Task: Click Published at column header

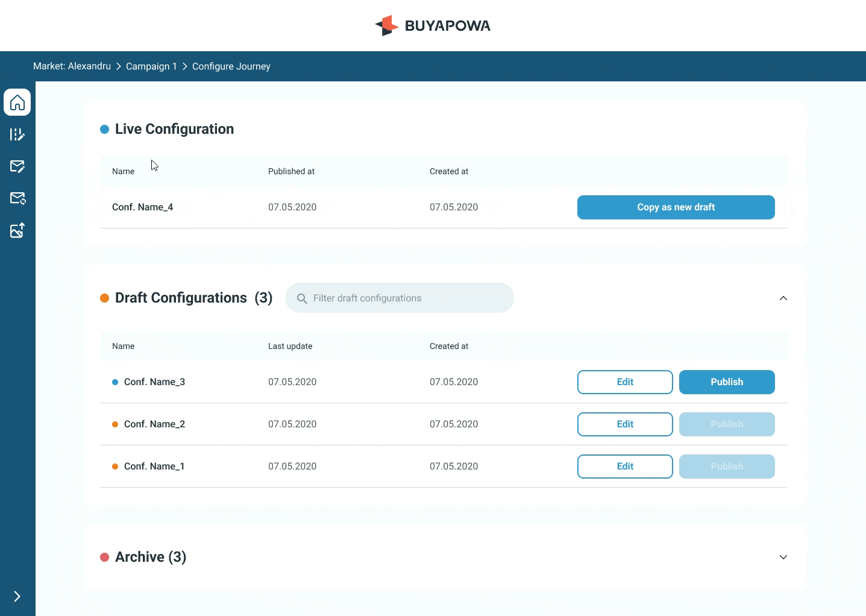Action: 291,171
